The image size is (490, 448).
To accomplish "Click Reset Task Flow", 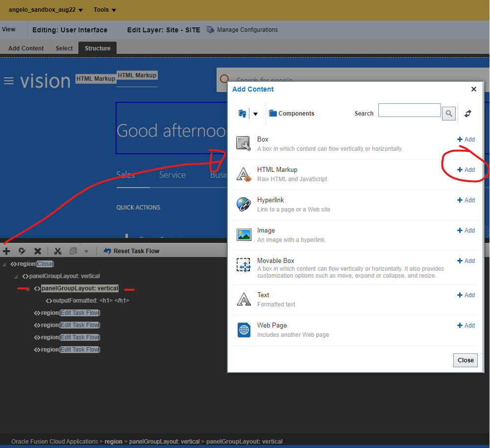I will 131,251.
